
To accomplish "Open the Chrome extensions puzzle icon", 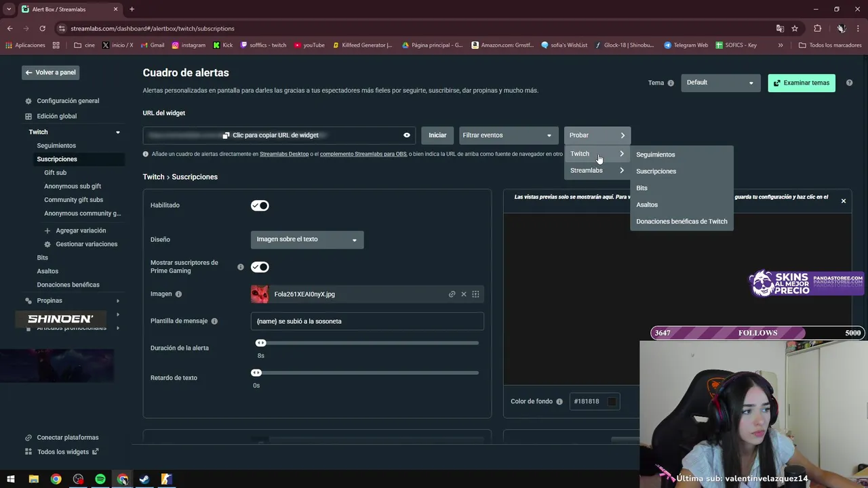I will pyautogui.click(x=817, y=28).
